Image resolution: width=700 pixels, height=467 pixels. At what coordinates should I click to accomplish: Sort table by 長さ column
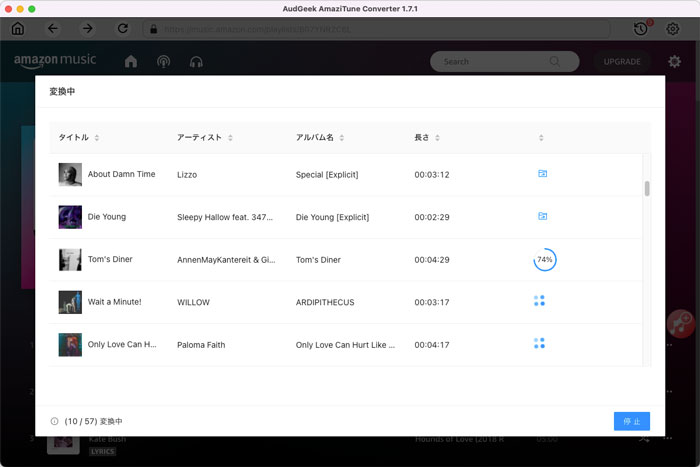pyautogui.click(x=438, y=138)
